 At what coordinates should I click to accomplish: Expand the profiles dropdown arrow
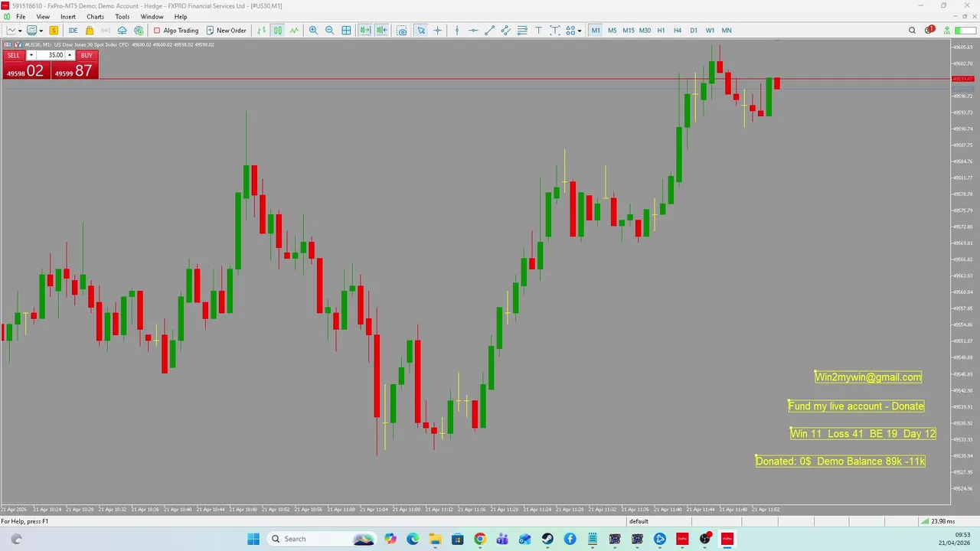41,31
